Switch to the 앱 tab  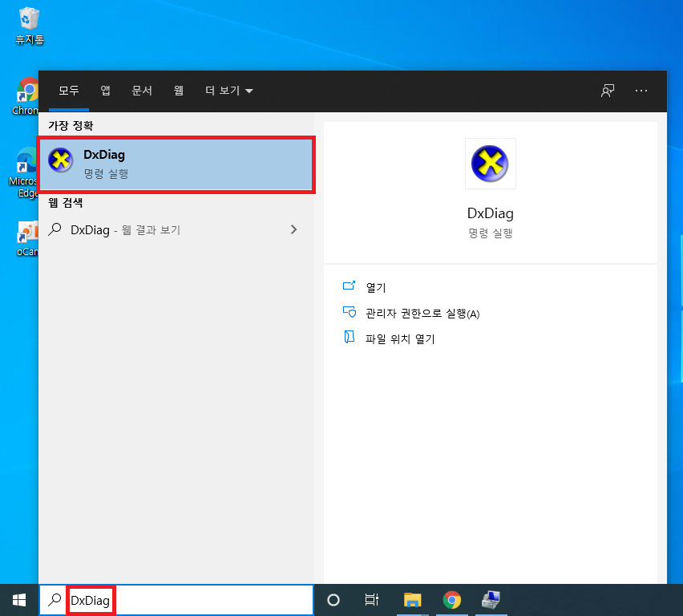[105, 91]
